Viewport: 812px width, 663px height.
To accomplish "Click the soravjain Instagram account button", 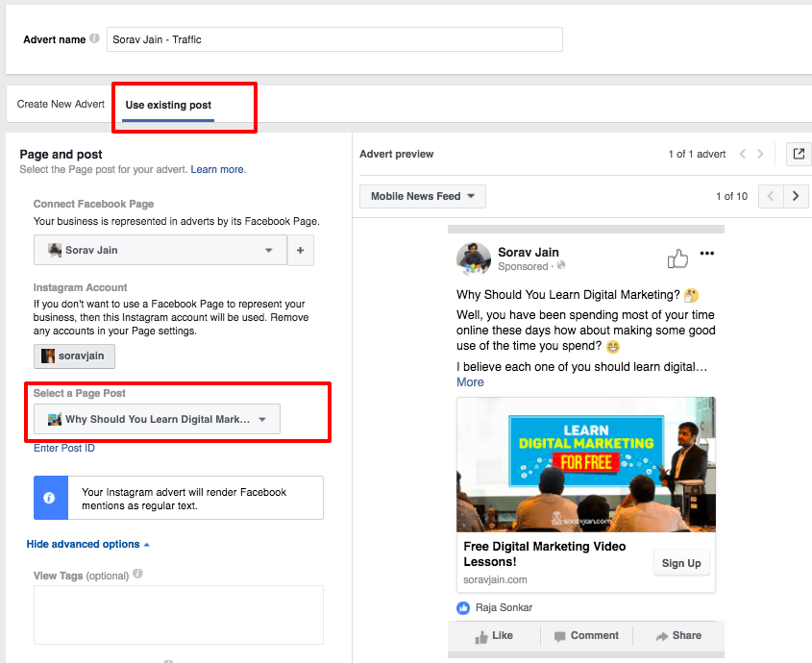I will tap(74, 356).
